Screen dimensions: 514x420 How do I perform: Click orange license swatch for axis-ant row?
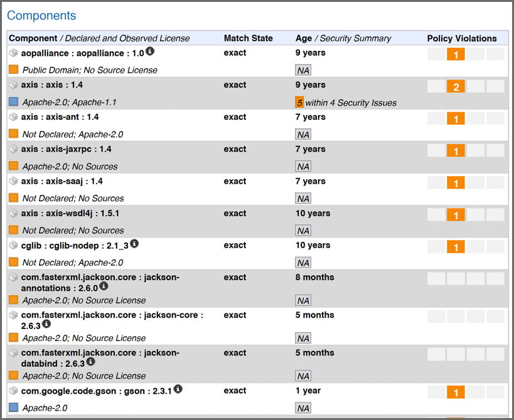[13, 134]
